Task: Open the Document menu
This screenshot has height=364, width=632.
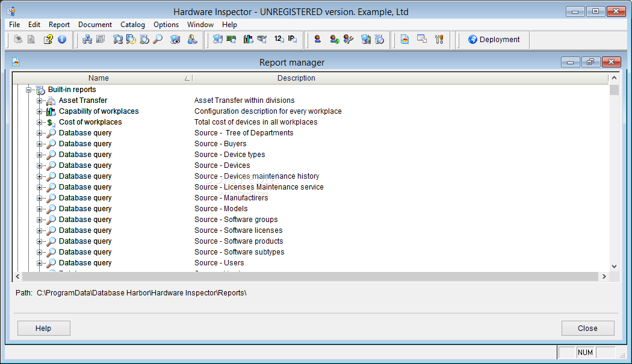Action: (x=95, y=25)
